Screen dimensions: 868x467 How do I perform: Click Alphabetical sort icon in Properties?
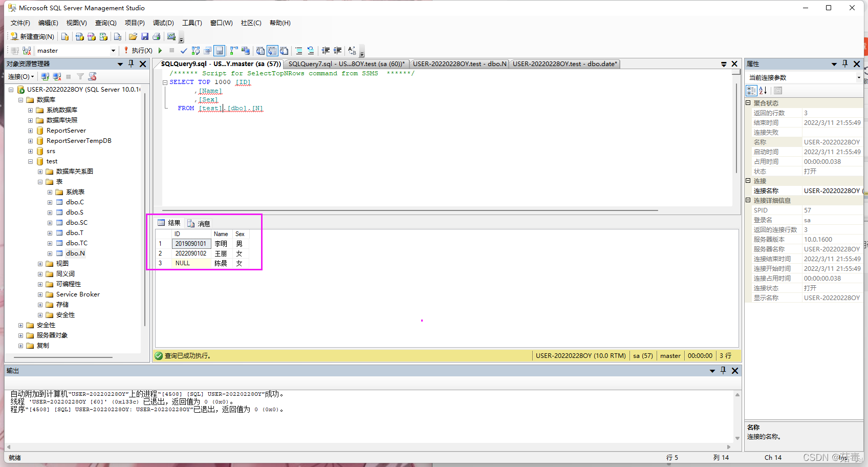pos(763,91)
